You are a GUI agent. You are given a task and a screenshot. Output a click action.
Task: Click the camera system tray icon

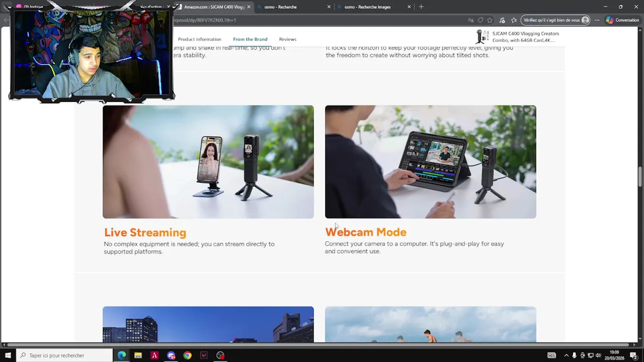click(x=583, y=355)
